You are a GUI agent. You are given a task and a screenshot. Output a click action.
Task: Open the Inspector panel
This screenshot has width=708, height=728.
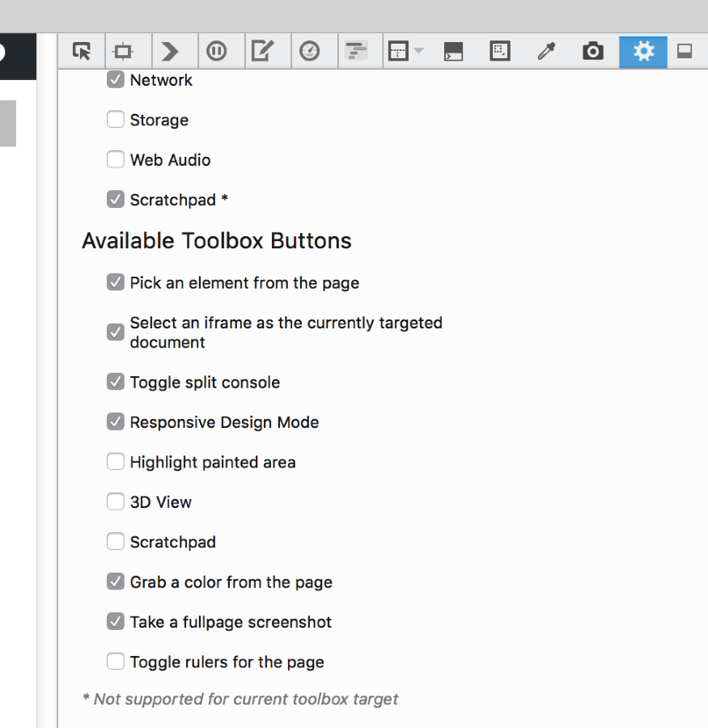(x=123, y=52)
